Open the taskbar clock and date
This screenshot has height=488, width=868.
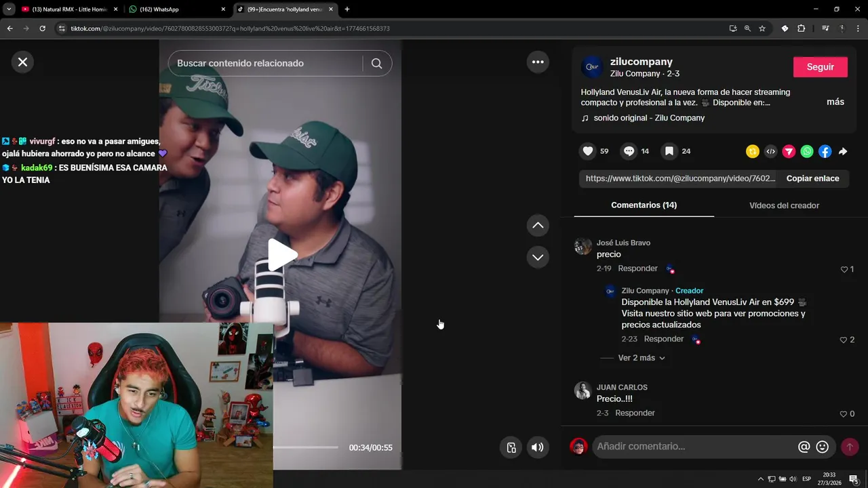click(x=829, y=479)
